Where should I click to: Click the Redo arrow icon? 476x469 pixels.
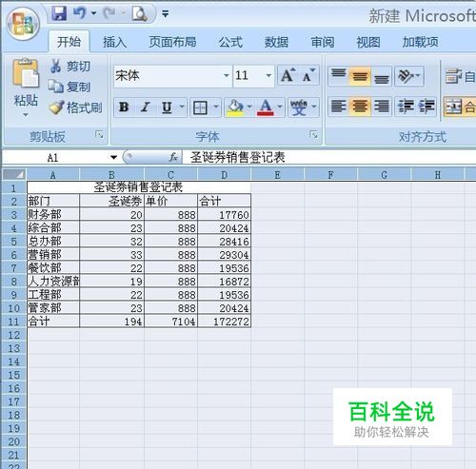pos(109,13)
